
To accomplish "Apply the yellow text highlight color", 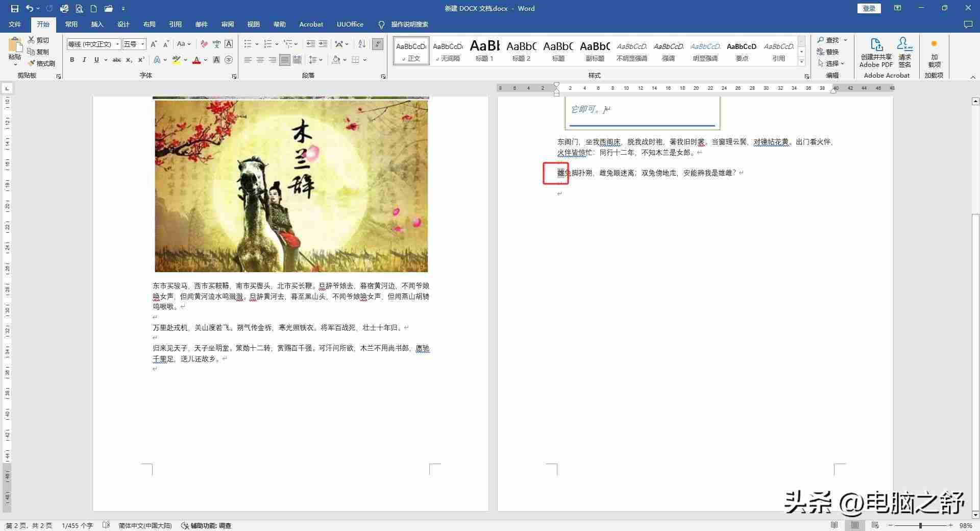I will (x=176, y=60).
